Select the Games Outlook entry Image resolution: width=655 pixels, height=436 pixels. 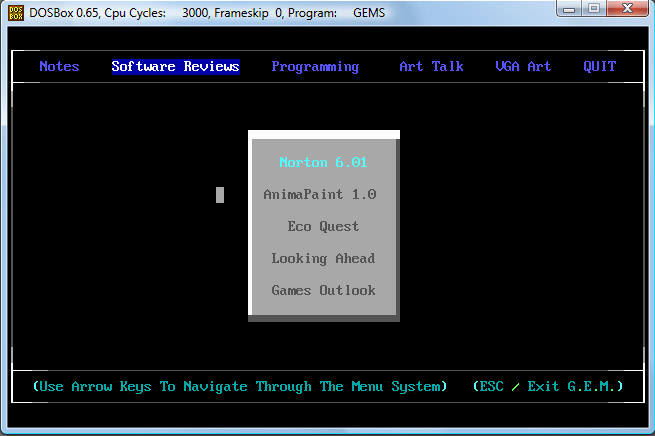point(323,290)
